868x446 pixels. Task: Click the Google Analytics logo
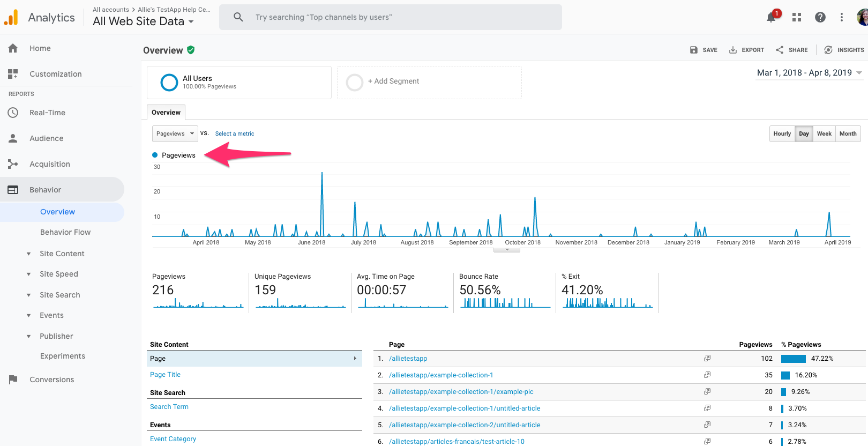tap(11, 17)
